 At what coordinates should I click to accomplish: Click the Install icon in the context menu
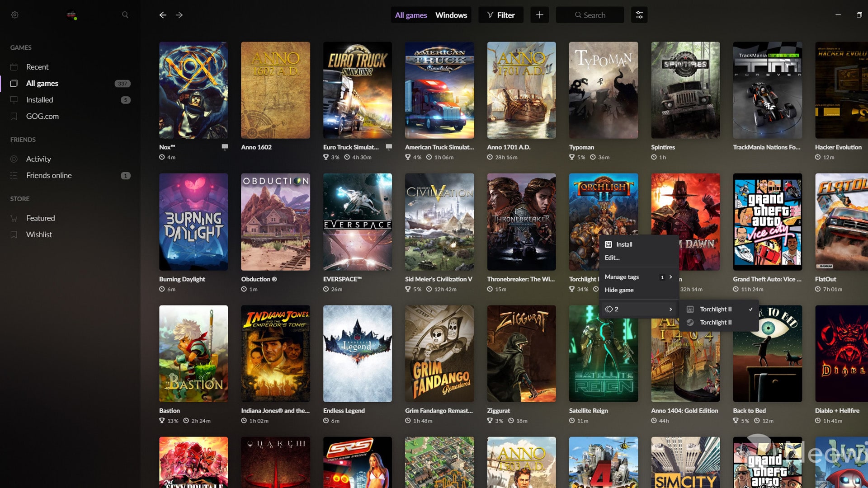click(609, 244)
